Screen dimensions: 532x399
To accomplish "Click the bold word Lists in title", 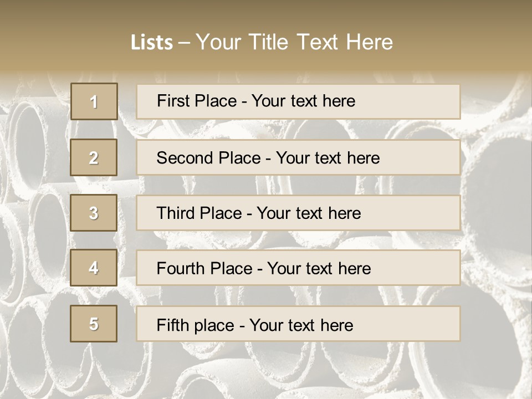I will coord(152,43).
